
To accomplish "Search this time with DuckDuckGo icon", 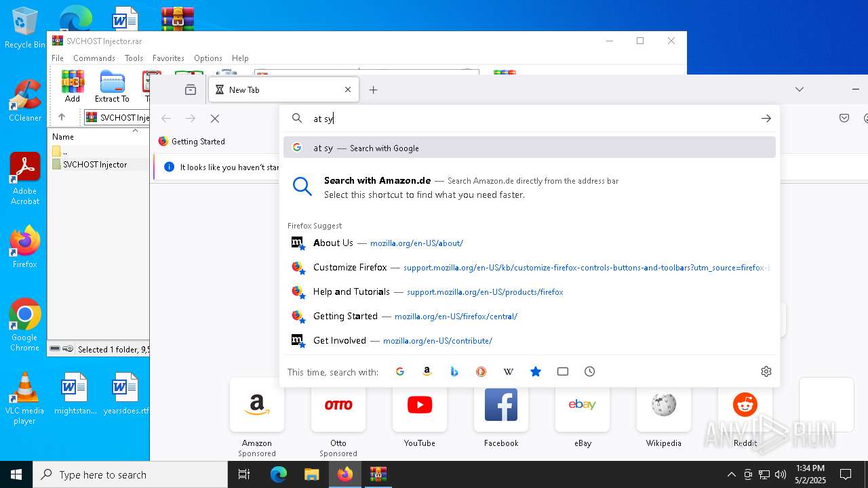I will (481, 371).
